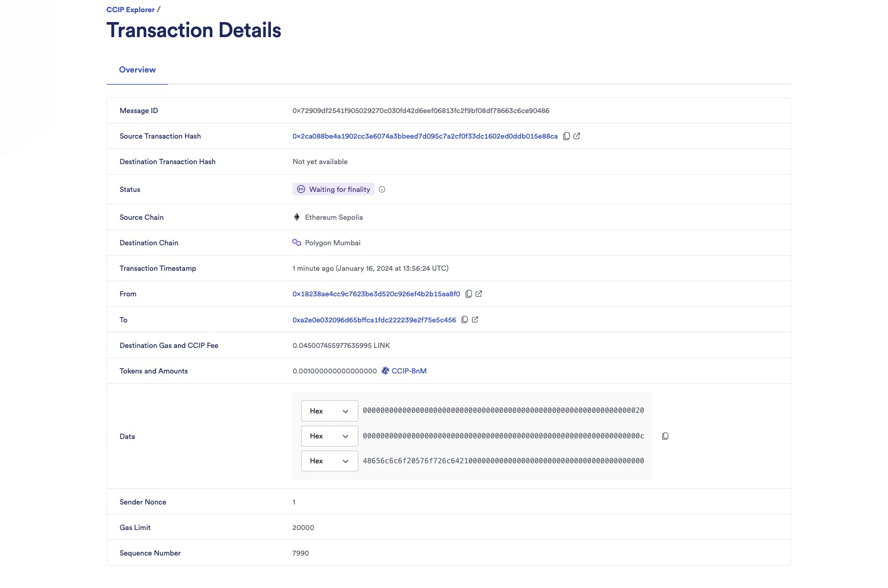Copy the Source Transaction Hash
Viewport: 888px width, 588px height.
coord(567,136)
